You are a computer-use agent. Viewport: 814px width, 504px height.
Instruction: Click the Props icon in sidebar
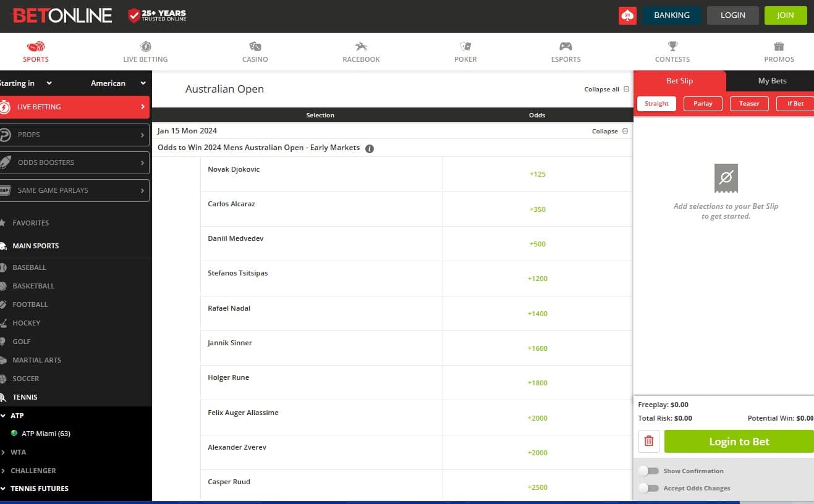click(5, 135)
